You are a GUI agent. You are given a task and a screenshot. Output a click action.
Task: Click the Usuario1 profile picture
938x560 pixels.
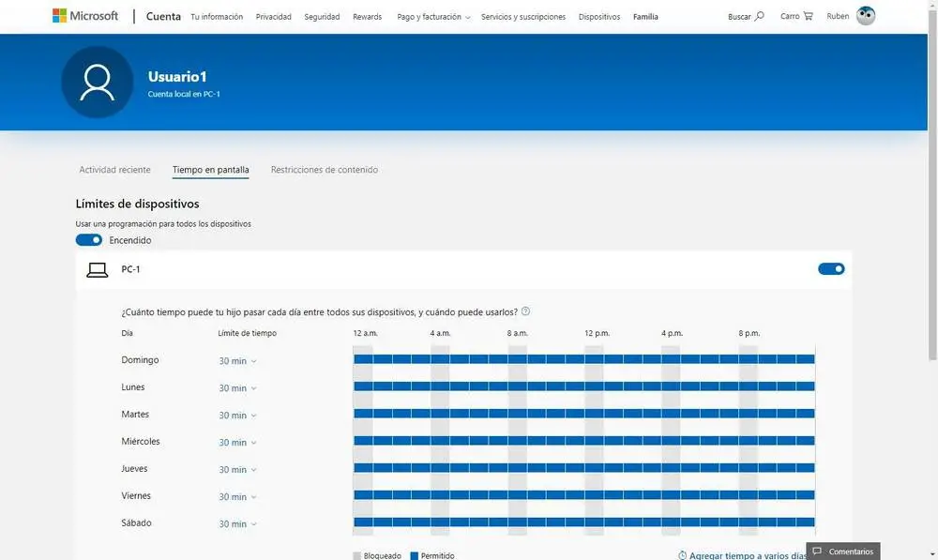point(97,82)
